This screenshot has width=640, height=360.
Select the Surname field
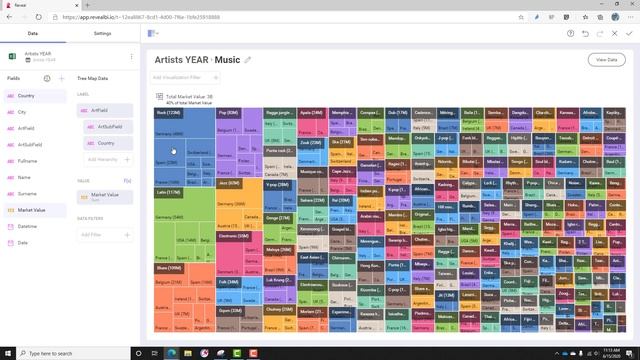[x=35, y=194]
